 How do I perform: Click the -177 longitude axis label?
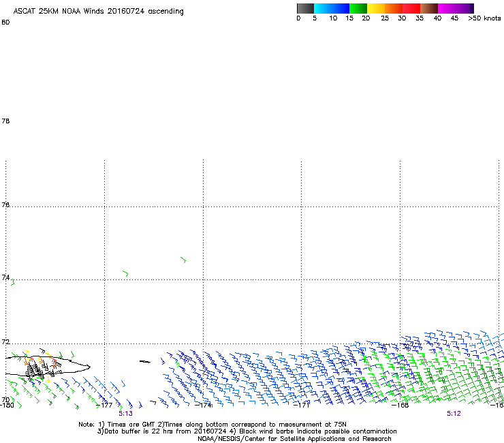click(105, 405)
